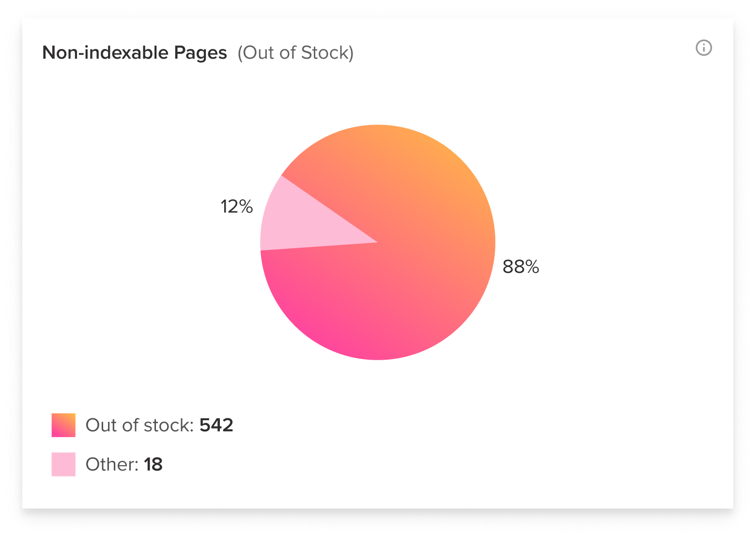This screenshot has height=539, width=756.
Task: Select the 'Out of stock:' legend label
Action: [139, 425]
